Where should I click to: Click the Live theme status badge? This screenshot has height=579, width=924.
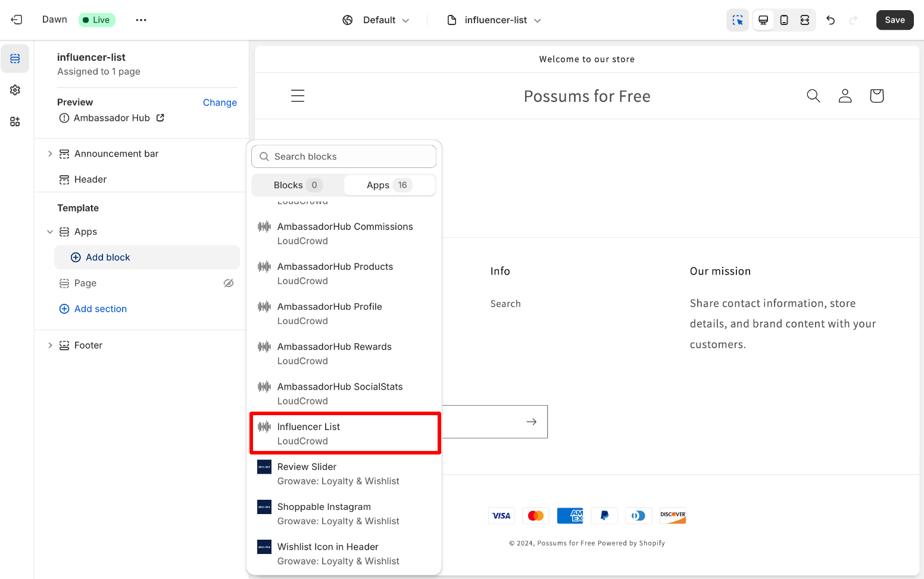pos(96,20)
